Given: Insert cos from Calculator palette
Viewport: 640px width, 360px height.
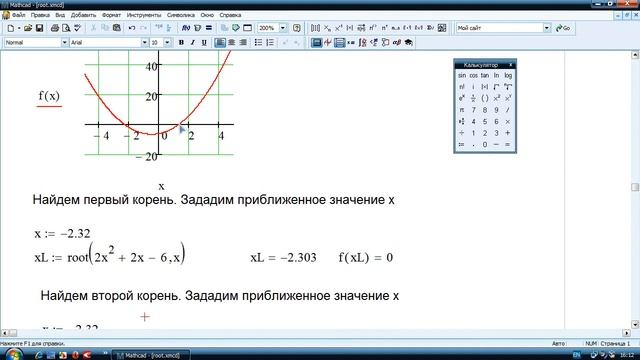Looking at the screenshot, I should (x=473, y=76).
